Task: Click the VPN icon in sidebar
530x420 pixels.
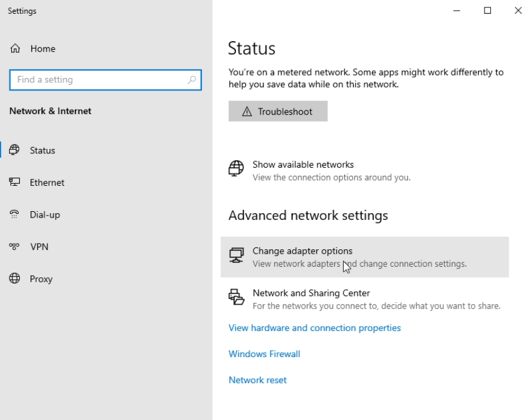Action: 14,247
